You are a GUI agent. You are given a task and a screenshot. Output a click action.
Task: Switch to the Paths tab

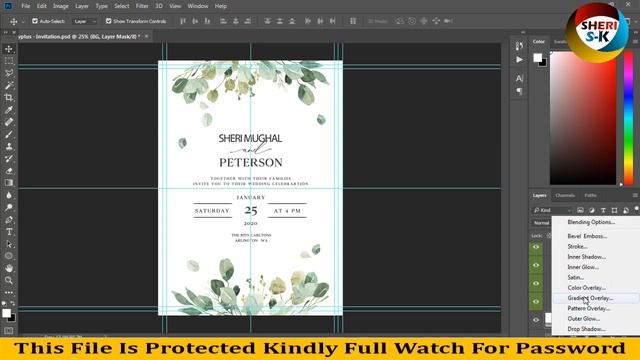(x=590, y=196)
